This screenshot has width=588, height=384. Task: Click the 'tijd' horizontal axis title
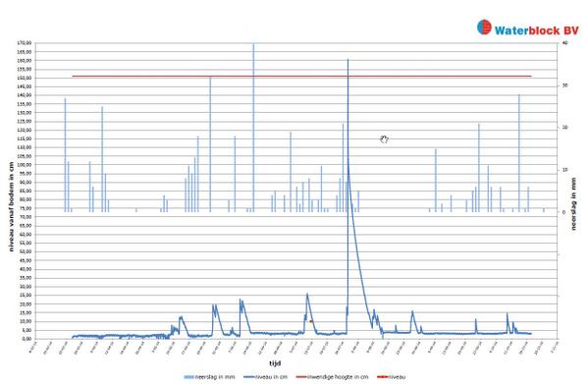275,363
